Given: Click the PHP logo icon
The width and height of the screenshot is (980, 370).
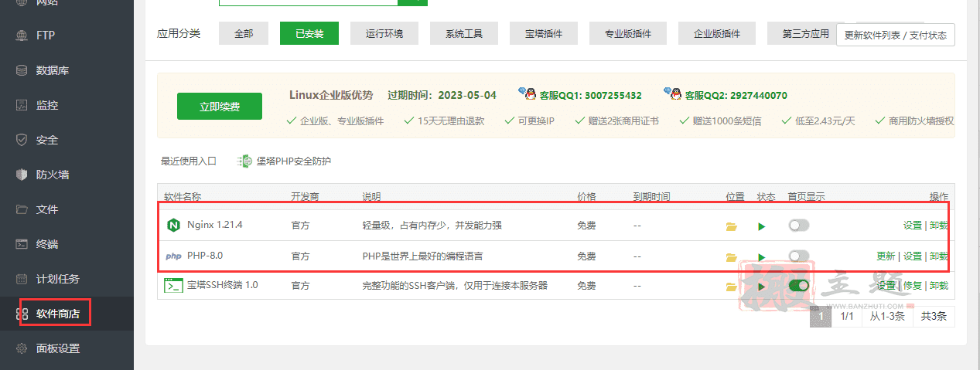Looking at the screenshot, I should click(173, 256).
